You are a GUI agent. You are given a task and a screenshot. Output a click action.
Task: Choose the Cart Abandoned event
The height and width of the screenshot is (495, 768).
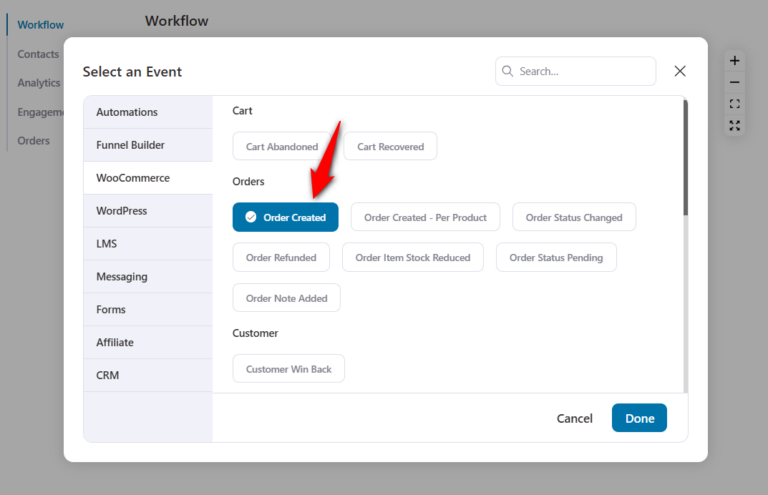click(x=282, y=146)
